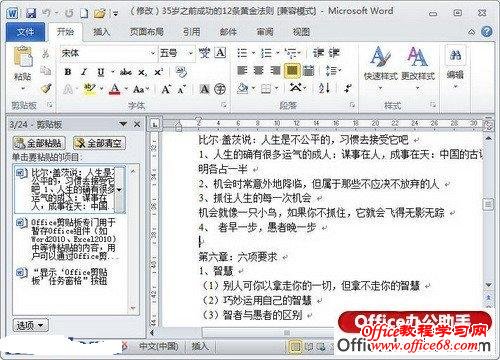Apply red font color
The height and width of the screenshot is (360, 500).
[115, 89]
